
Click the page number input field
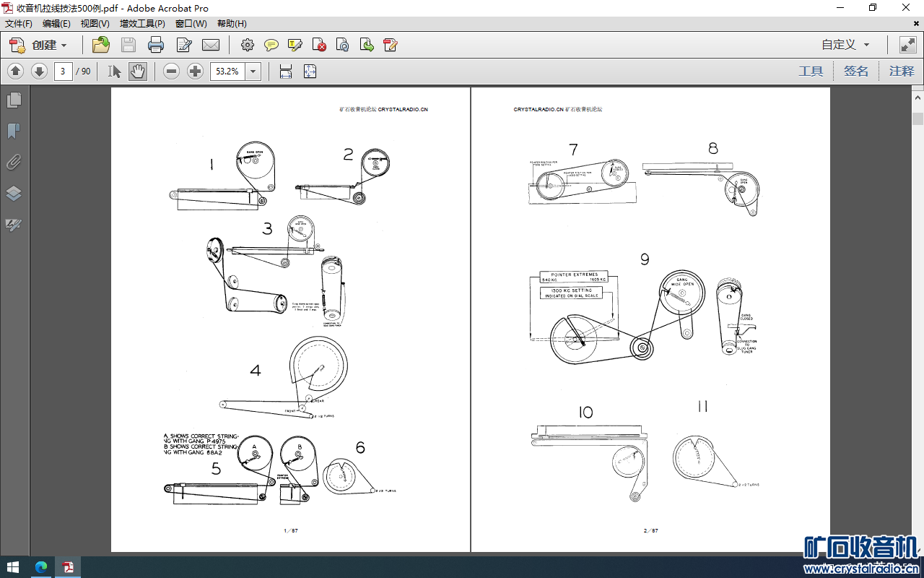point(64,72)
